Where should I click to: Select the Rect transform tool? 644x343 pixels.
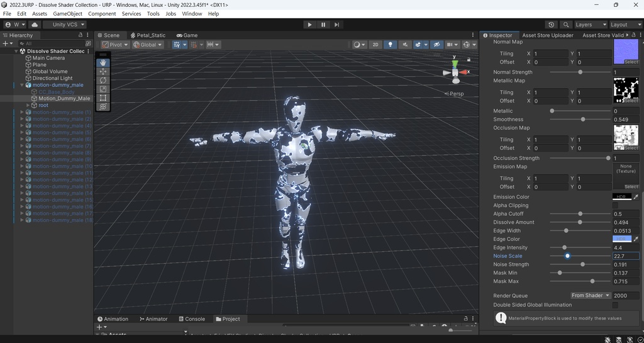103,98
